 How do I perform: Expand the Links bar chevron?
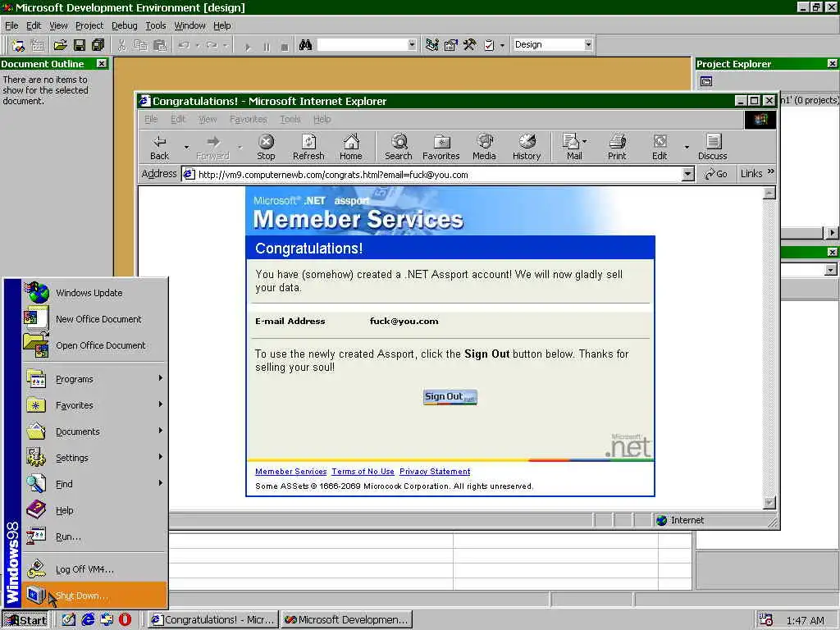pyautogui.click(x=771, y=171)
